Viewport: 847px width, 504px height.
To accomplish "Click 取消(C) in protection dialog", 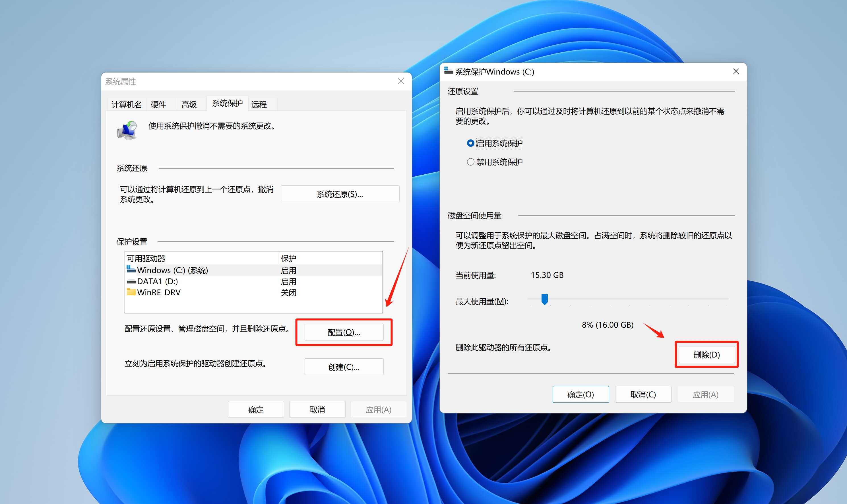I will coord(643,394).
